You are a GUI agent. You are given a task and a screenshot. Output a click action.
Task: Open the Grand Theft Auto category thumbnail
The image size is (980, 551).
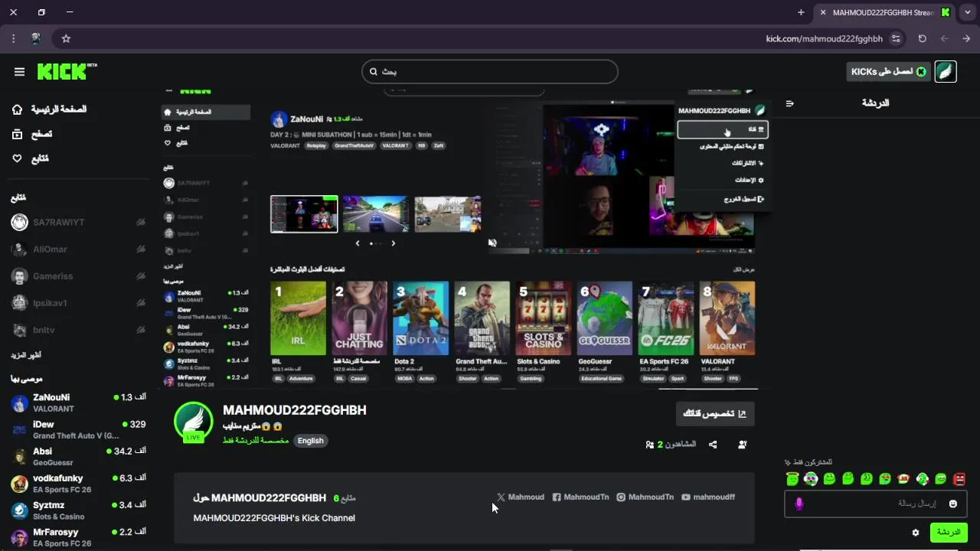pyautogui.click(x=482, y=318)
